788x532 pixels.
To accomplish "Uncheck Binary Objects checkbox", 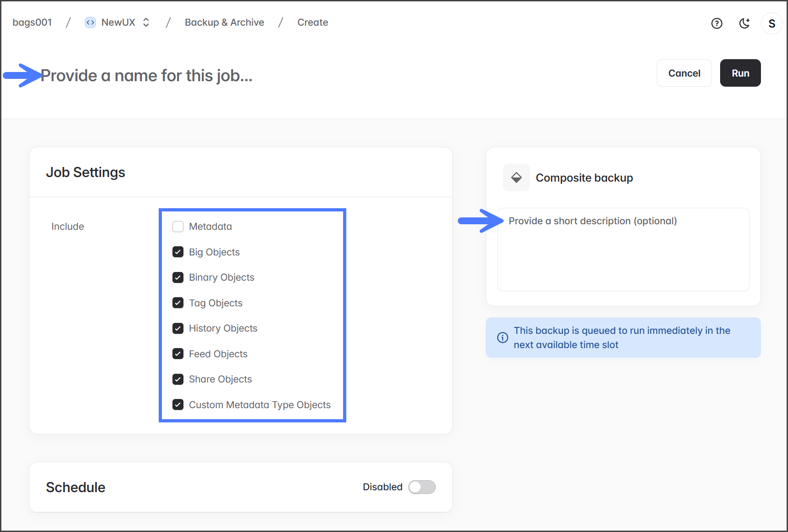I will 178,277.
